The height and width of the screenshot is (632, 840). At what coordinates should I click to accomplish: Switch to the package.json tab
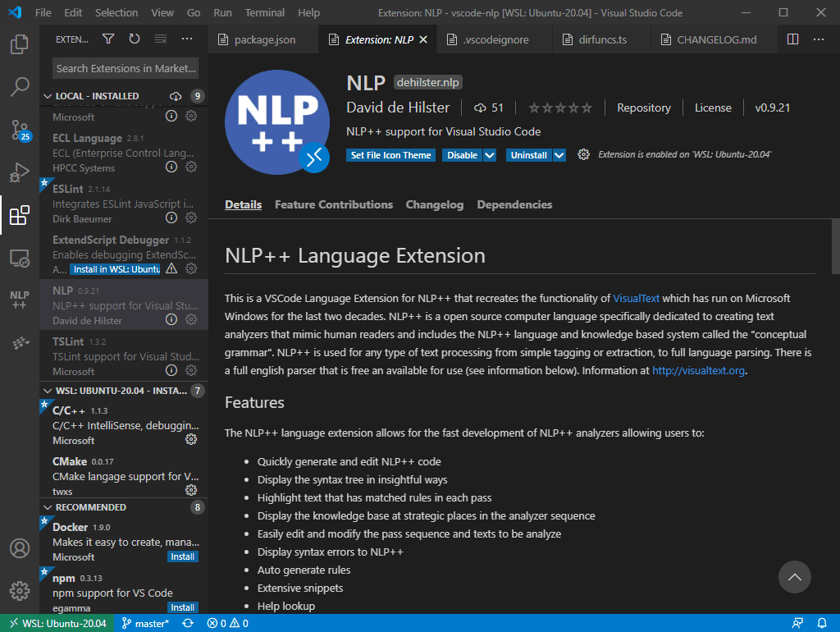263,39
